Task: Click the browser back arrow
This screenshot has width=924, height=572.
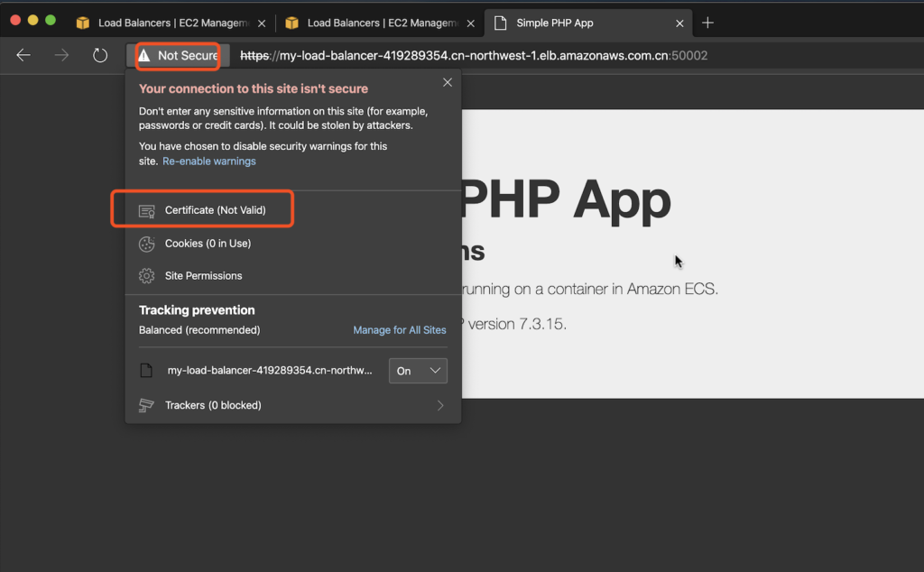Action: 23,55
